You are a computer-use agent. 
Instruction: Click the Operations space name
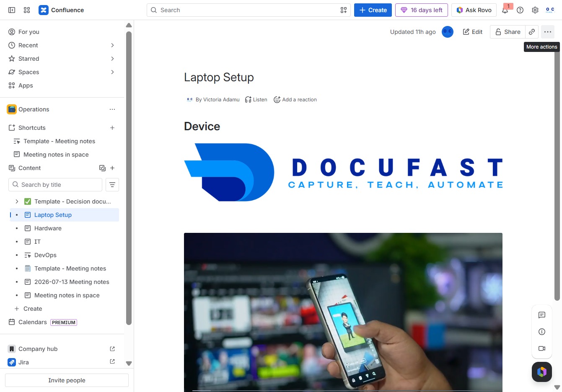pyautogui.click(x=34, y=109)
